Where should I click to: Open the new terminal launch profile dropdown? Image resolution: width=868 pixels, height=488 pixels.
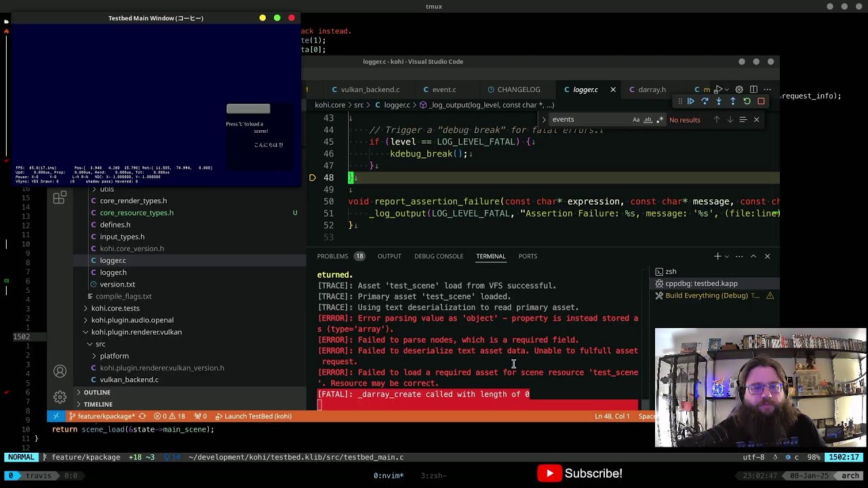727,256
